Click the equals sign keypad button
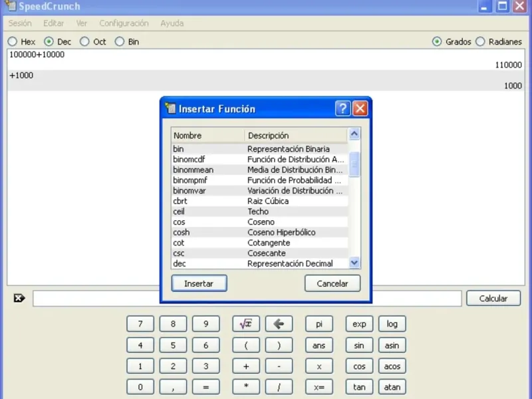Screen dimensions: 532x399 coord(206,387)
